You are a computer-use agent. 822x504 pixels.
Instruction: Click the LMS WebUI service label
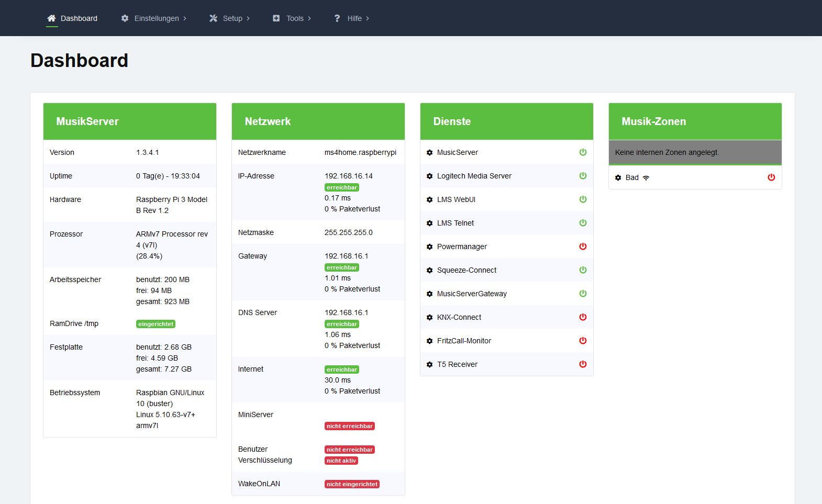[x=456, y=199]
